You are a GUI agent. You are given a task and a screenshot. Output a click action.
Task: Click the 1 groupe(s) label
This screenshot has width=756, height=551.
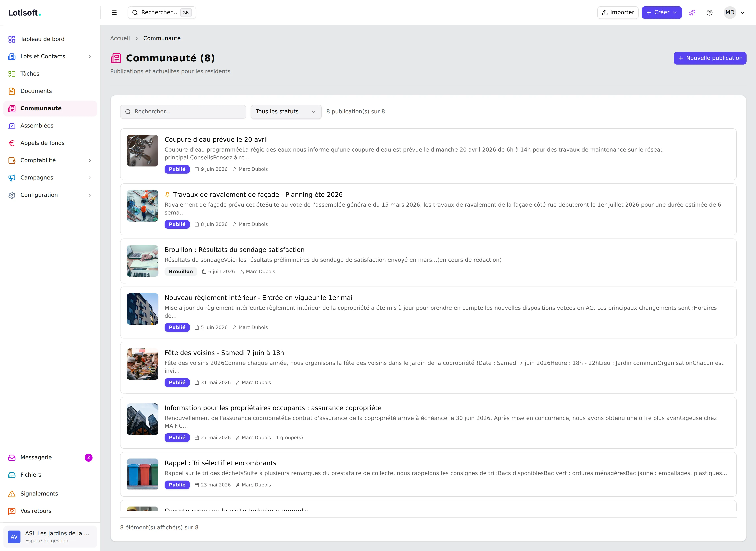coord(289,438)
